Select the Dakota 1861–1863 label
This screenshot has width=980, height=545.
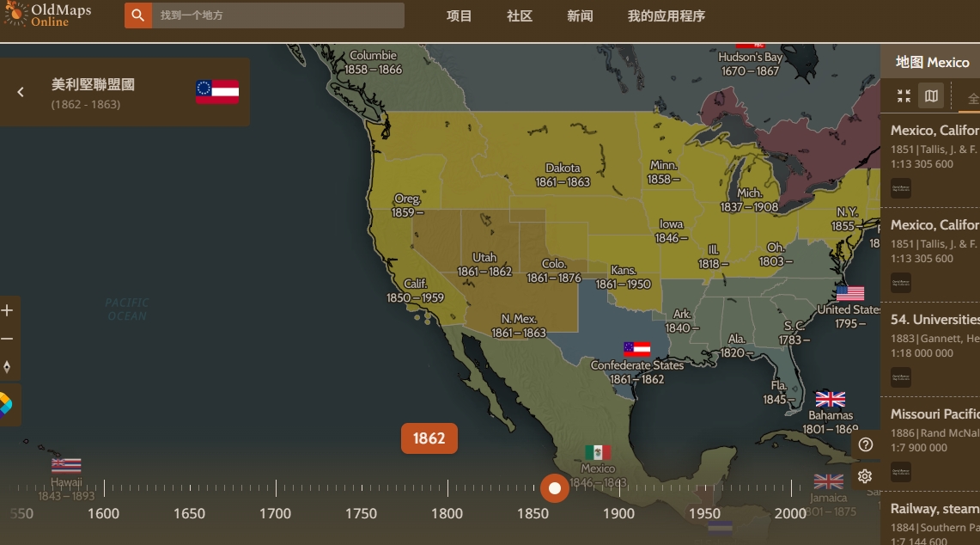563,175
